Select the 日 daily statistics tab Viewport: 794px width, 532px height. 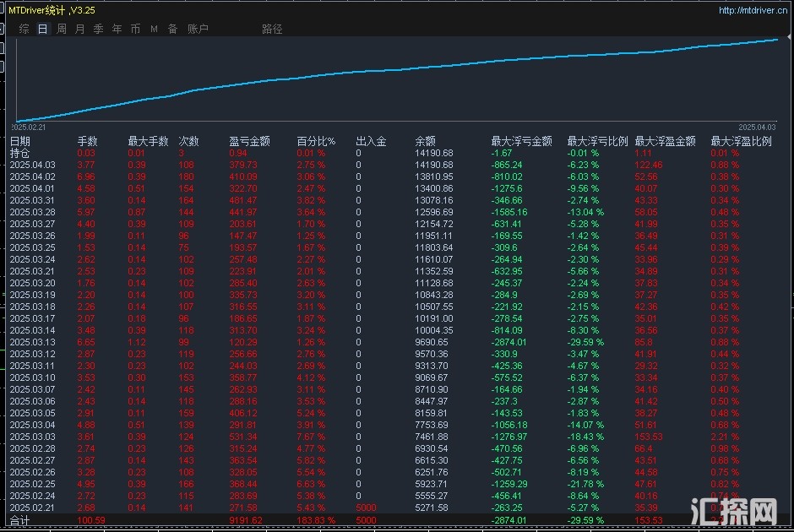pos(42,29)
